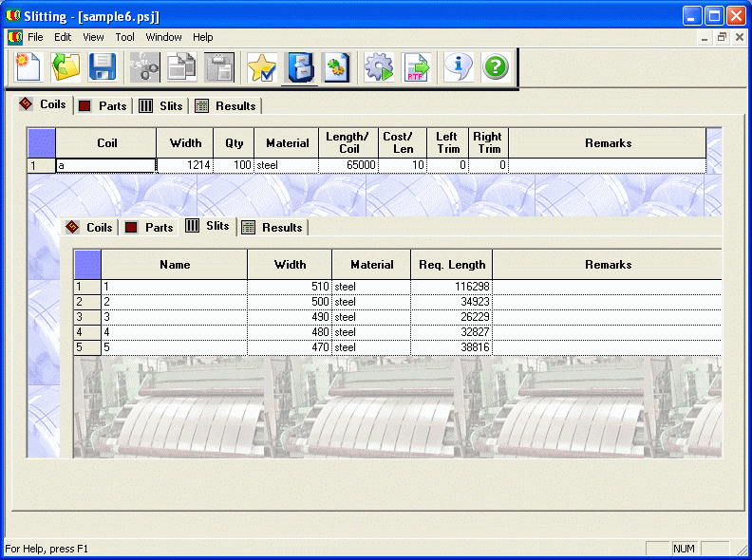Open the File menu
This screenshot has width=752, height=560.
click(35, 37)
